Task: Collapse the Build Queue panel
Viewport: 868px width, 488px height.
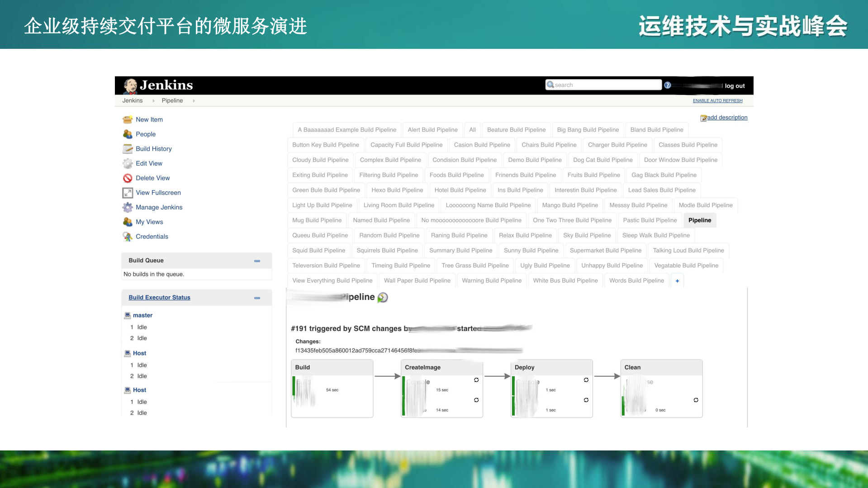Action: click(257, 261)
